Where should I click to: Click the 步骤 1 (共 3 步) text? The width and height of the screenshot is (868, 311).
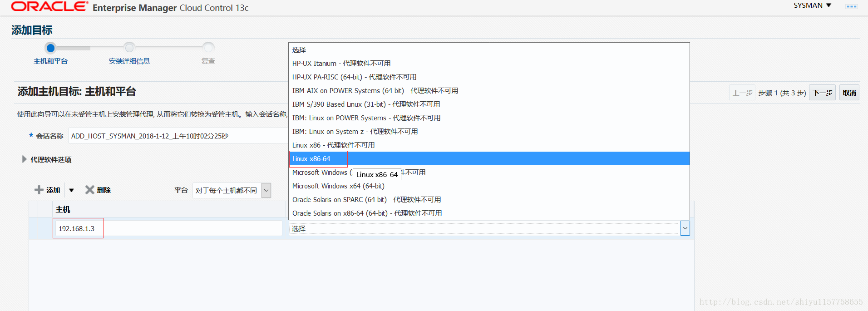782,93
